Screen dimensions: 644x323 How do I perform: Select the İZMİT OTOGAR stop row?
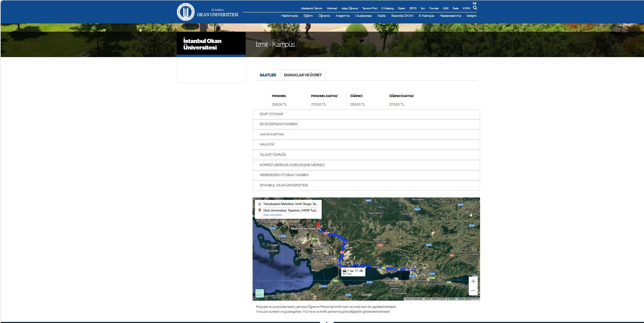(366, 114)
